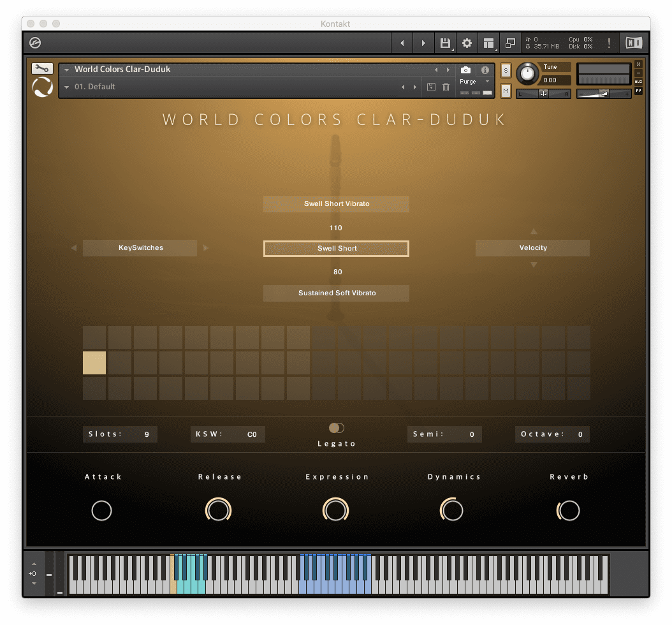Go to next instrument using top bar arrow

[423, 43]
